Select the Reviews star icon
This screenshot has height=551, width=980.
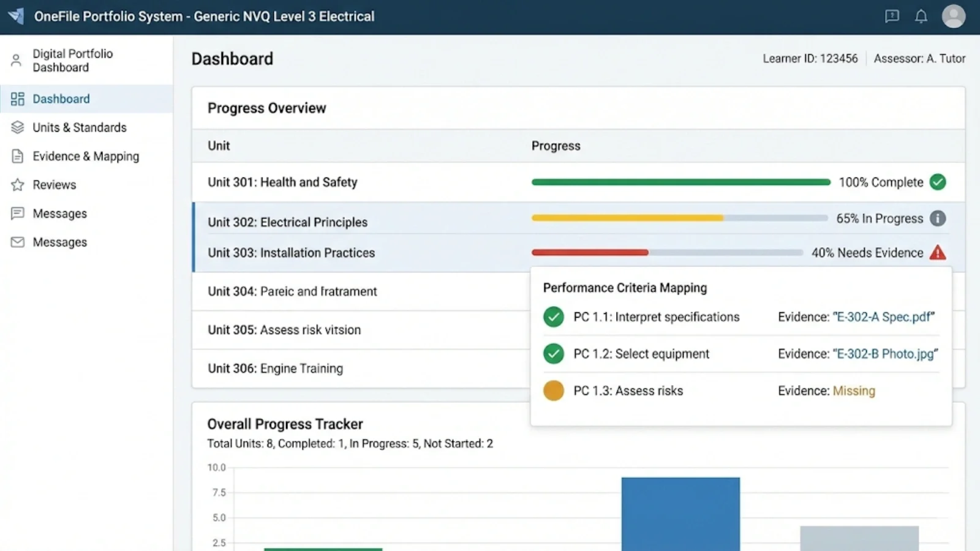[x=17, y=184]
